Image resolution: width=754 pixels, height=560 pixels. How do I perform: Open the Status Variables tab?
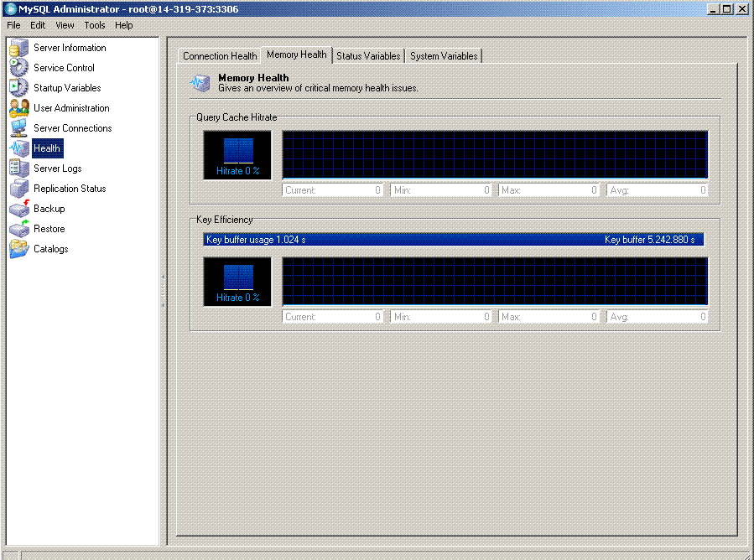click(368, 56)
